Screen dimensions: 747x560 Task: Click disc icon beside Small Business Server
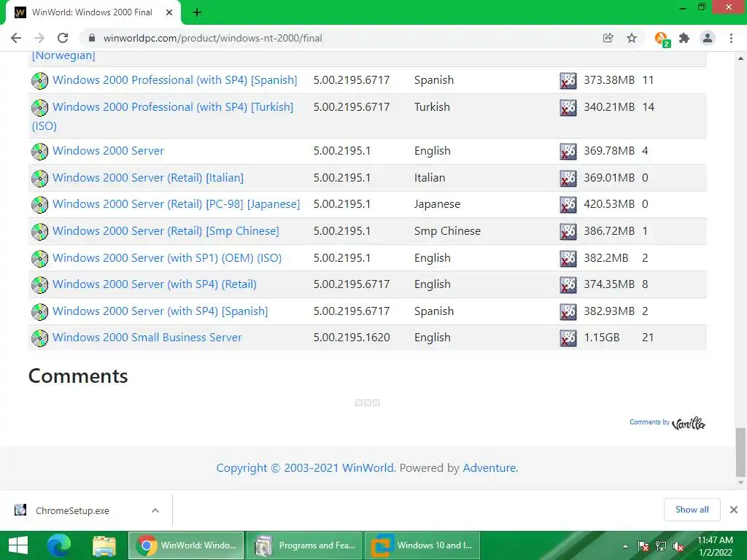pos(39,338)
